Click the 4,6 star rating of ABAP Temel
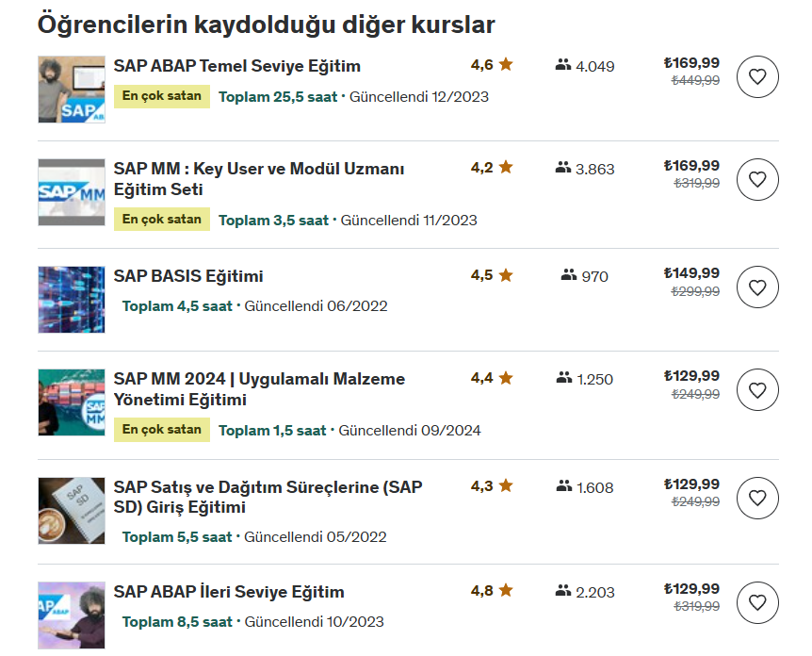The height and width of the screenshot is (656, 812). tap(492, 65)
